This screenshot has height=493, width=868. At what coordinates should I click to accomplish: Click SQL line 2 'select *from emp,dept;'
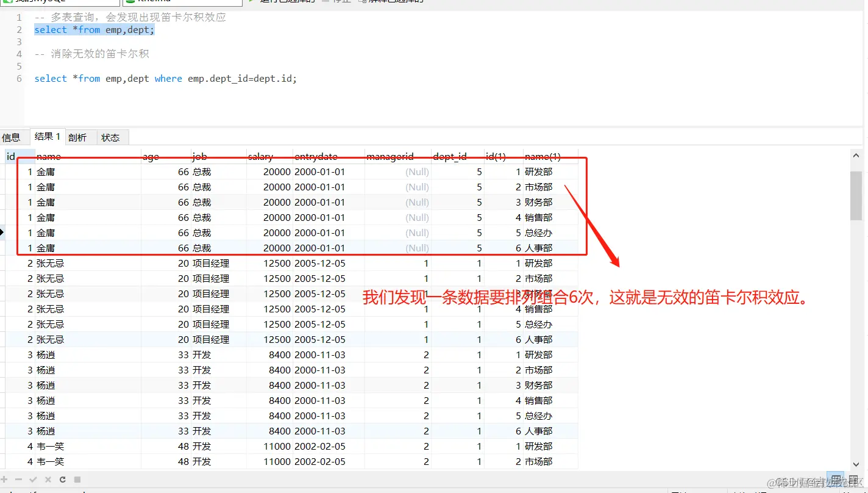[94, 30]
